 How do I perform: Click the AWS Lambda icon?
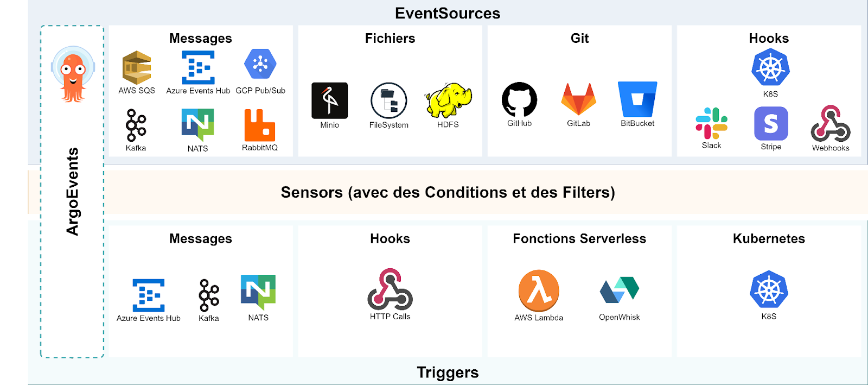(539, 290)
